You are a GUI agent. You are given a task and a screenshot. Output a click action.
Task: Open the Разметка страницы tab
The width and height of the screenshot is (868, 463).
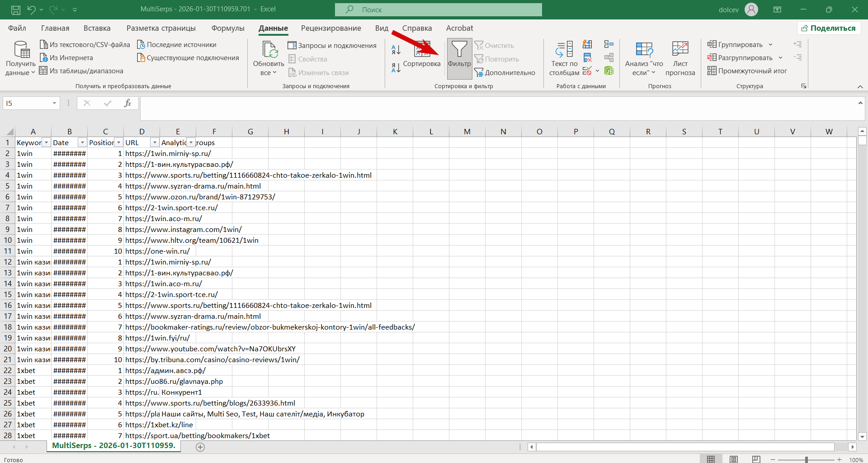(x=161, y=28)
